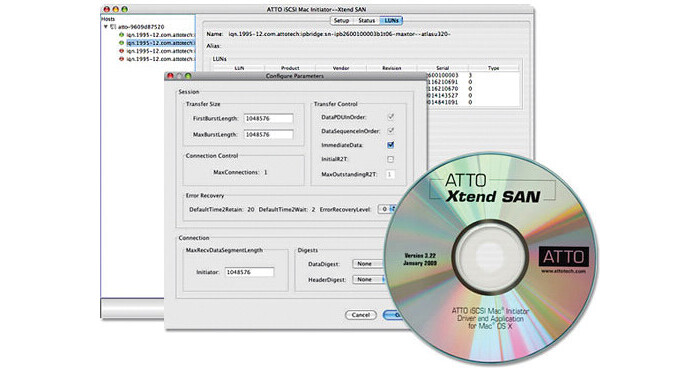This screenshot has width=700, height=368.
Task: Click the ATTO logo on the CD
Action: click(x=563, y=257)
